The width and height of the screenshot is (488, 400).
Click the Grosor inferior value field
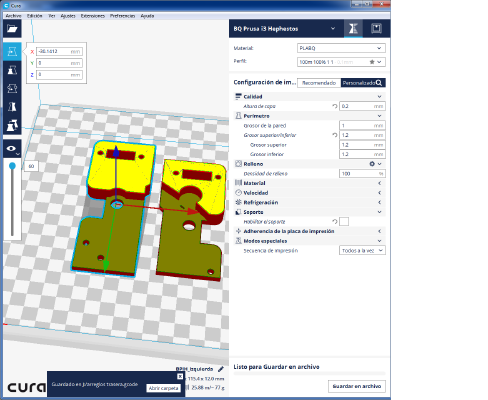point(362,154)
